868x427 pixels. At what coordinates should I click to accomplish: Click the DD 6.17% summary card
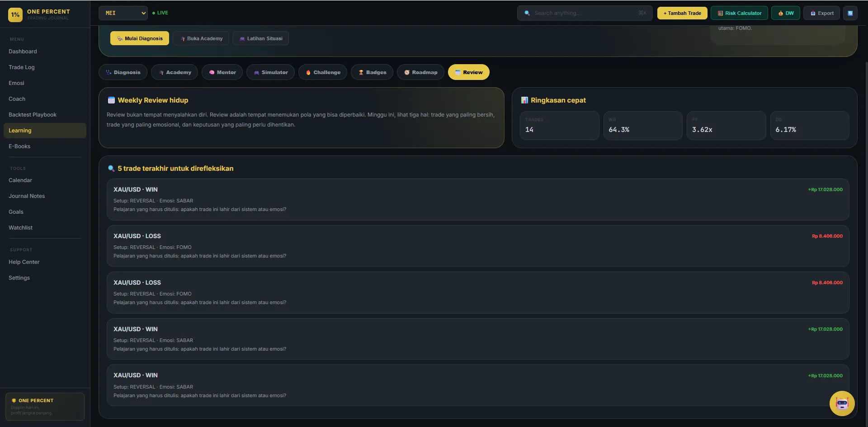810,126
